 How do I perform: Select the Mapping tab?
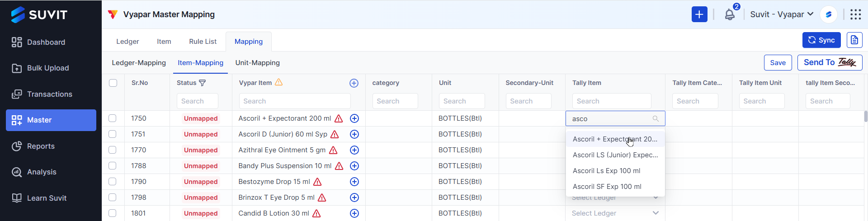[249, 42]
